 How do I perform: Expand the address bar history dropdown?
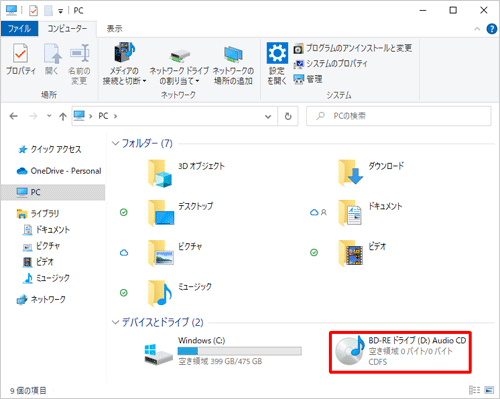(268, 116)
